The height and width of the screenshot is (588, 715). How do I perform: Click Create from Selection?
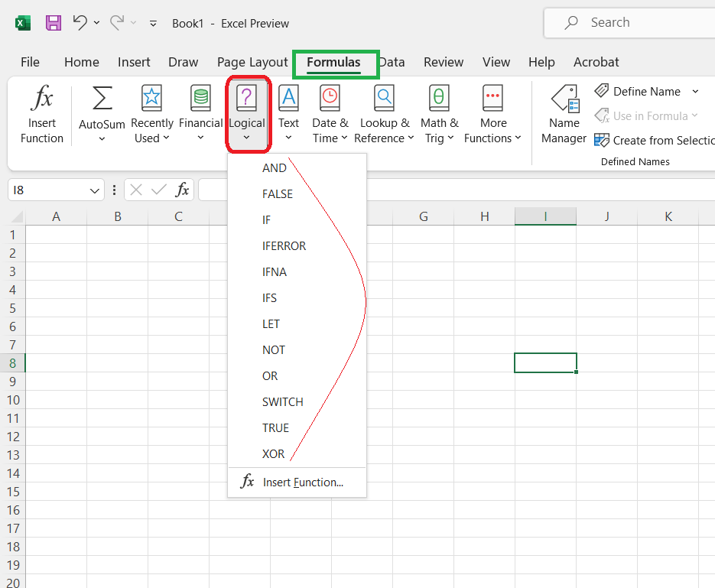654,141
